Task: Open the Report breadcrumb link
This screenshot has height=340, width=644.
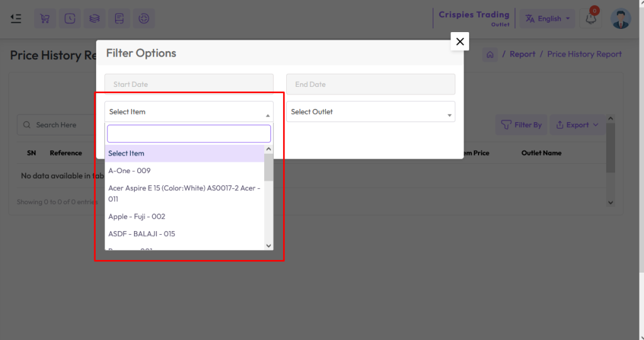Action: 522,55
